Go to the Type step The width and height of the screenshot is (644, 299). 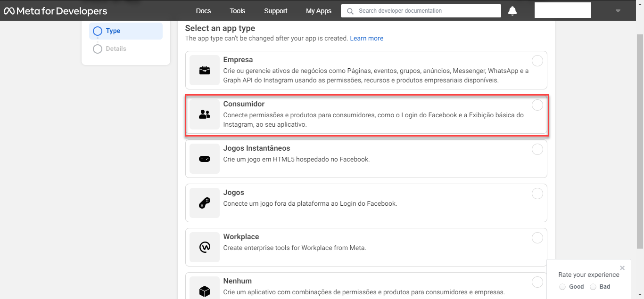pyautogui.click(x=125, y=31)
